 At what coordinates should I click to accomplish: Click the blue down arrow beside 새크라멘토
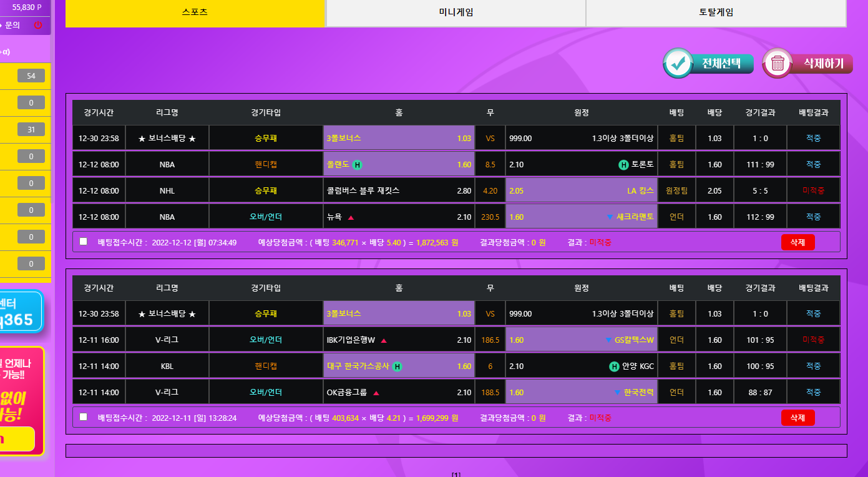pos(610,217)
